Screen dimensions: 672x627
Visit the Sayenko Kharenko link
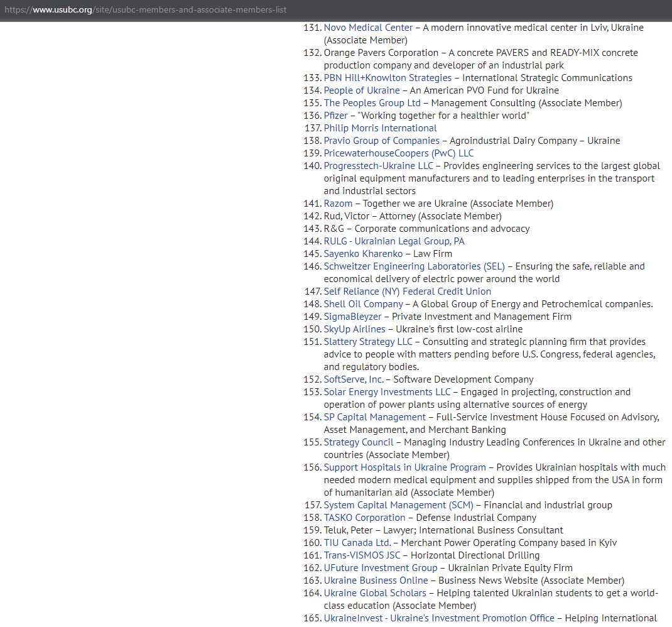click(x=364, y=253)
